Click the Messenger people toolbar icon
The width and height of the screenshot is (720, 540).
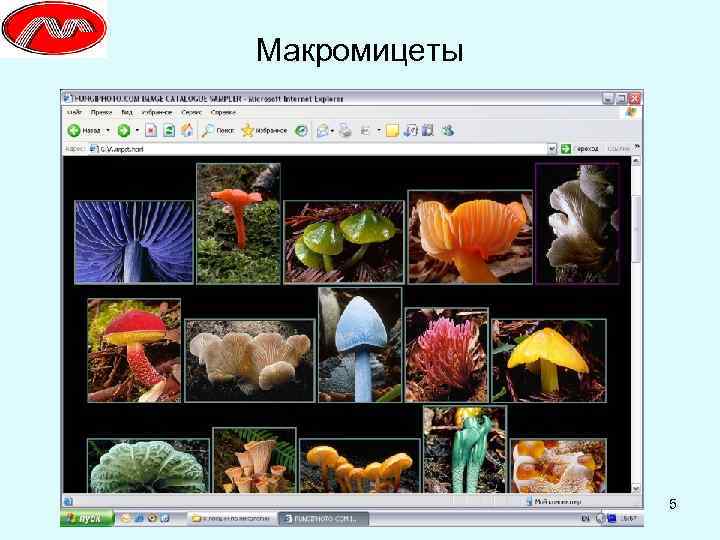[448, 131]
